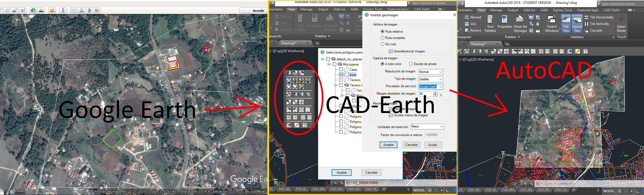This screenshot has height=195, width=644.
Task: Open CAD-Earth ribbon tab in right AutoCAD
Action: (611, 10)
